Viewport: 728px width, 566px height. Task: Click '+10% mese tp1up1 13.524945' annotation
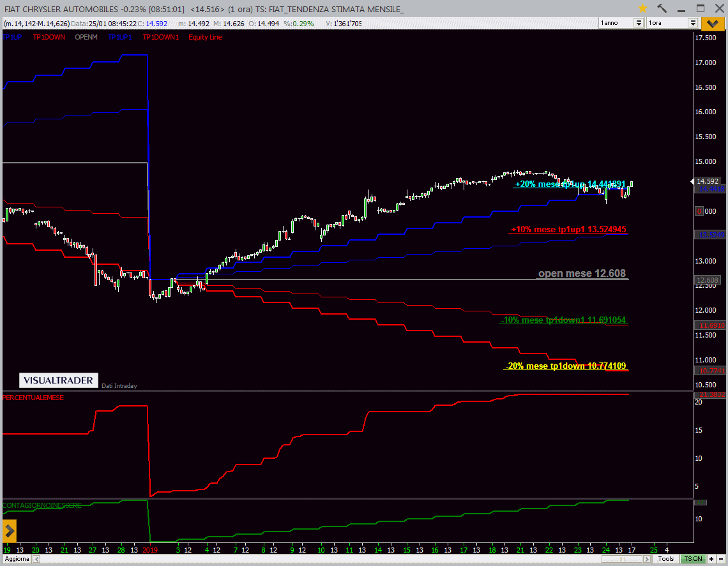568,229
